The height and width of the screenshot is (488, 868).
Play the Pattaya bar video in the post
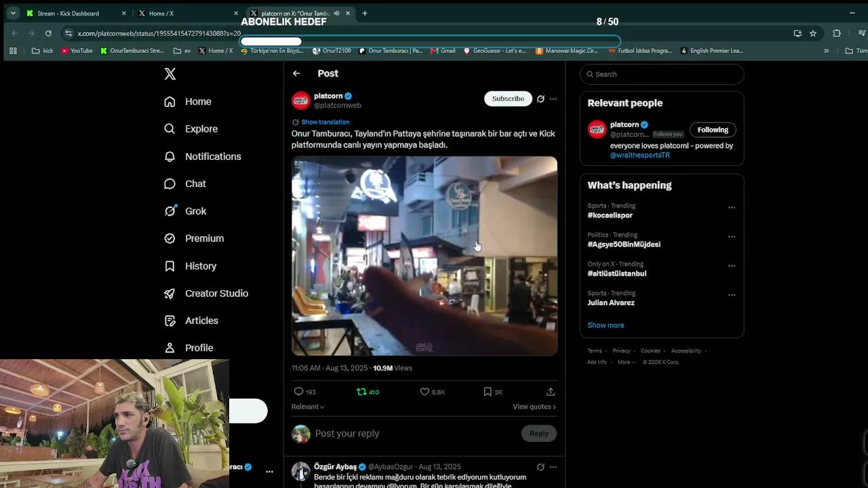click(x=425, y=256)
